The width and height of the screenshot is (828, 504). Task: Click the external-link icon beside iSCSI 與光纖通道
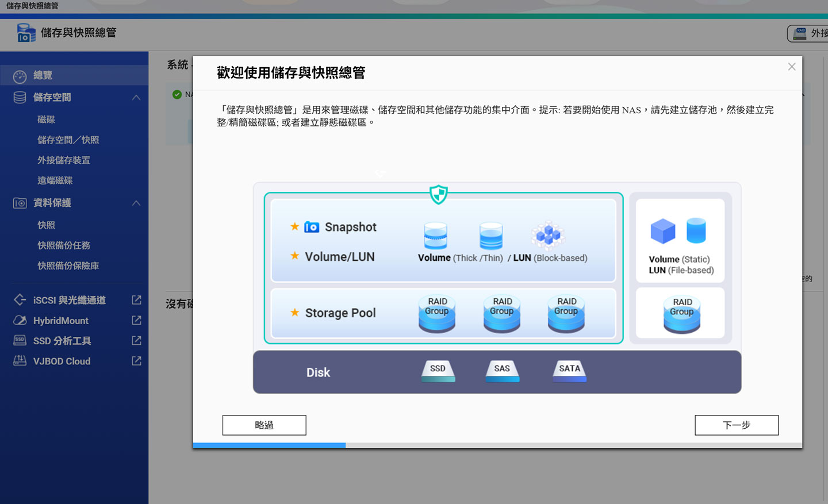click(x=136, y=300)
